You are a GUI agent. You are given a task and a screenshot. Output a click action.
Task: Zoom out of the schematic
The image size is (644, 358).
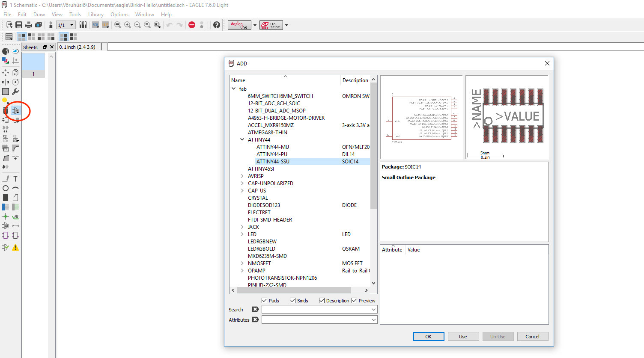[137, 25]
